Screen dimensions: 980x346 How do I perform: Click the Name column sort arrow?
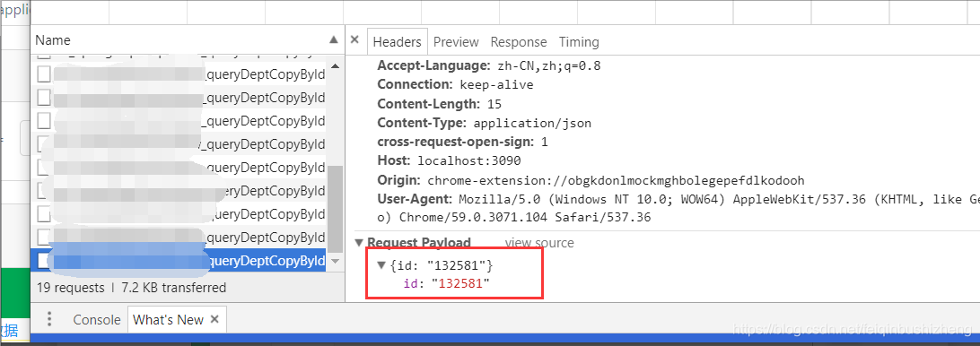tap(334, 40)
